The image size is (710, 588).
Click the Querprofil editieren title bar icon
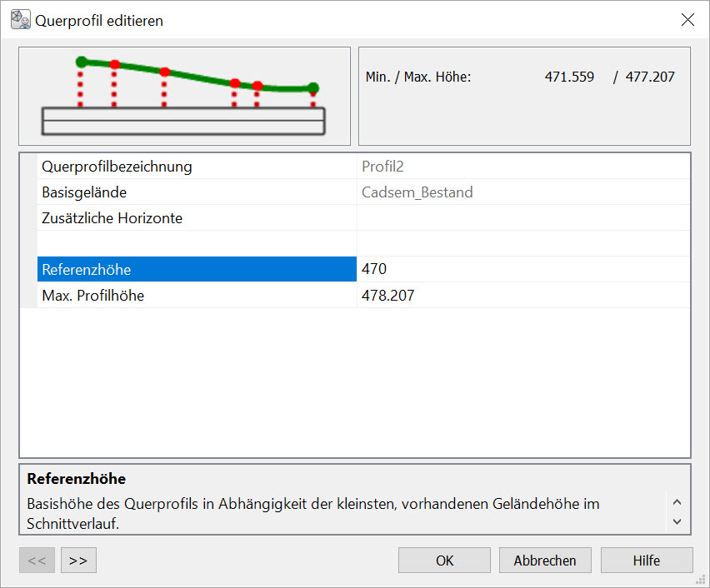[x=20, y=20]
